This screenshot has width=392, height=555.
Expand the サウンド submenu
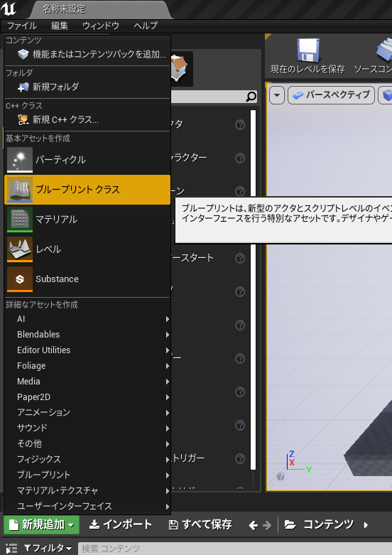pyautogui.click(x=87, y=429)
